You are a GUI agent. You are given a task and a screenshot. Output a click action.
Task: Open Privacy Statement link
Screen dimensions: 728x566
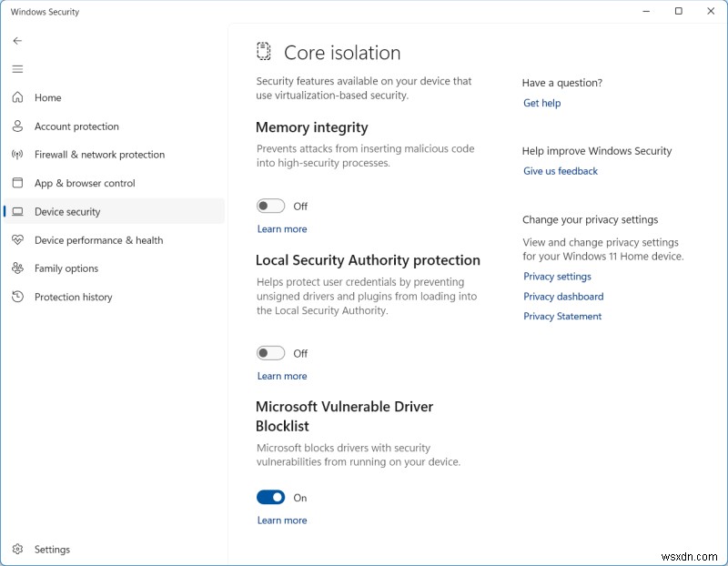point(562,317)
